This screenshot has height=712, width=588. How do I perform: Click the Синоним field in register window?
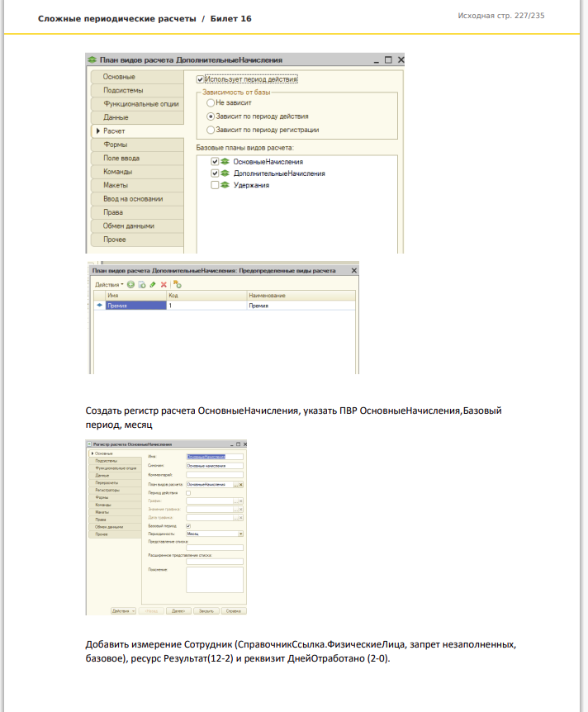click(x=215, y=466)
